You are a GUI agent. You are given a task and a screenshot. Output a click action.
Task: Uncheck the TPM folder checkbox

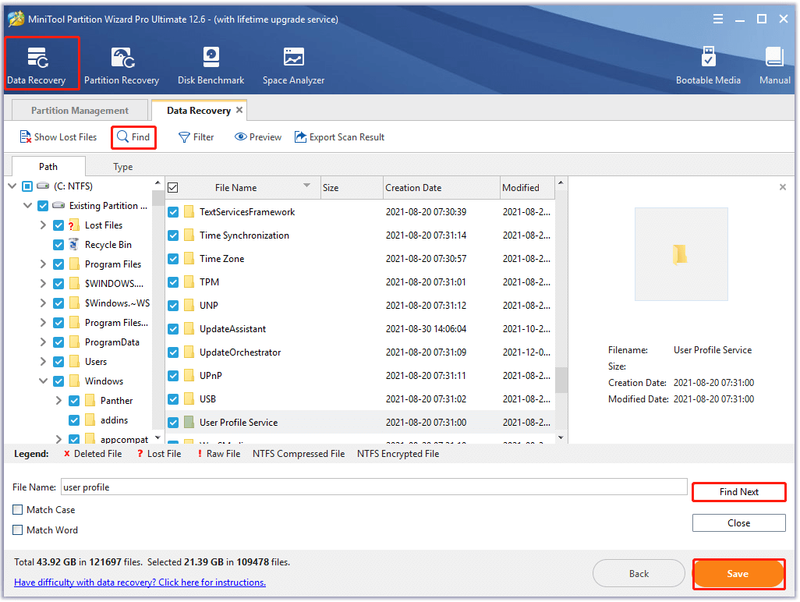point(173,282)
